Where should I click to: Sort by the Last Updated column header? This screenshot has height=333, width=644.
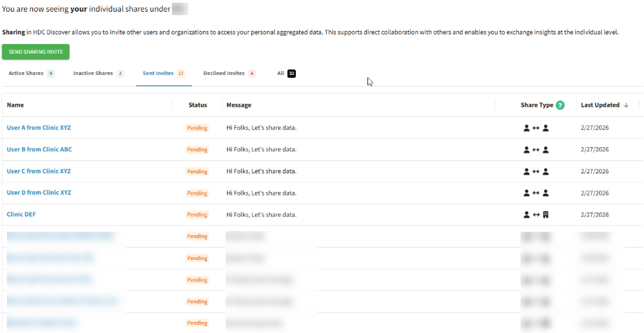tap(600, 105)
